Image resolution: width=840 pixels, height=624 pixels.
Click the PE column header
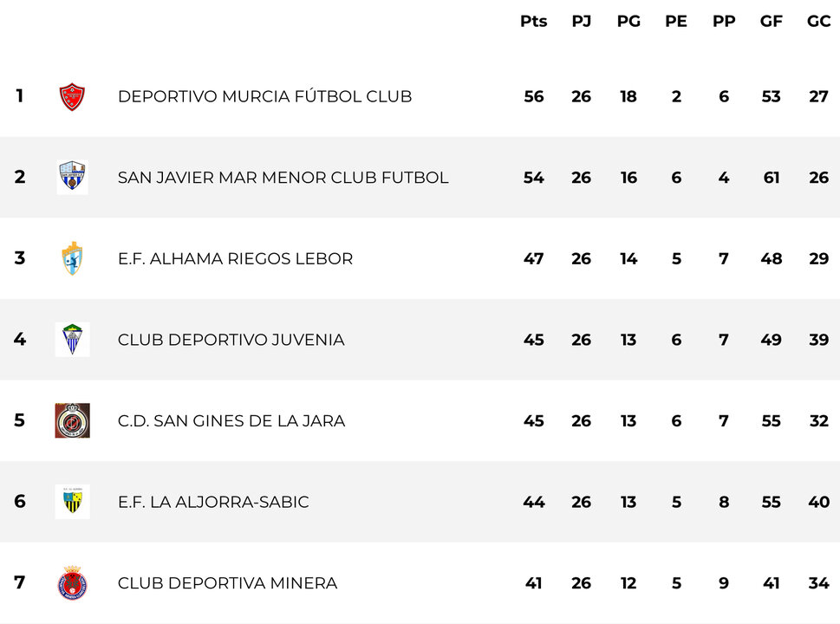(x=676, y=21)
